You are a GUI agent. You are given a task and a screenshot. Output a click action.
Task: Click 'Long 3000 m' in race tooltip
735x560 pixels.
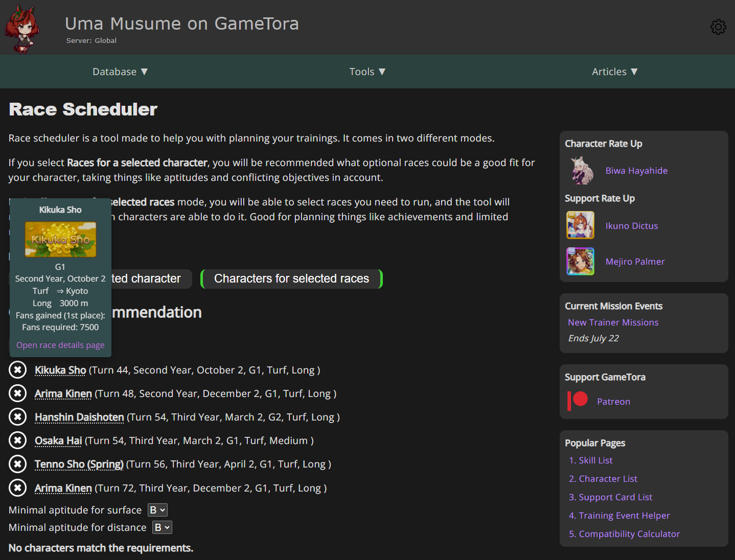60,303
